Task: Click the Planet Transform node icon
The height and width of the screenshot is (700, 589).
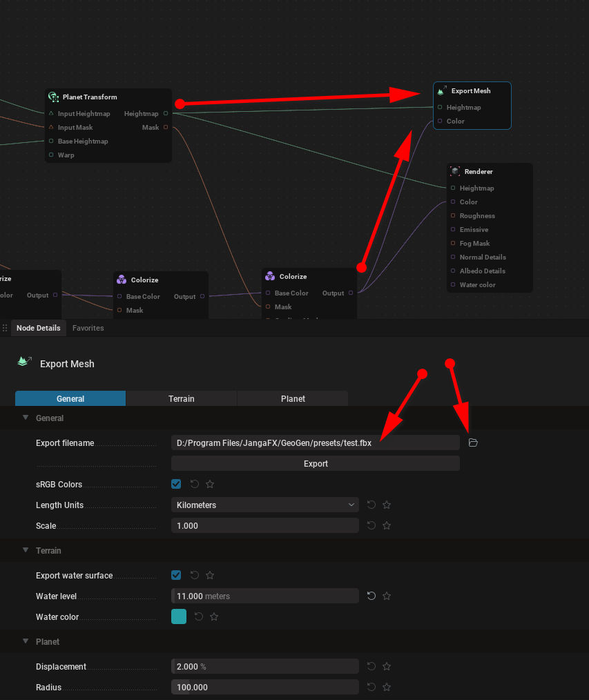Action: tap(53, 97)
